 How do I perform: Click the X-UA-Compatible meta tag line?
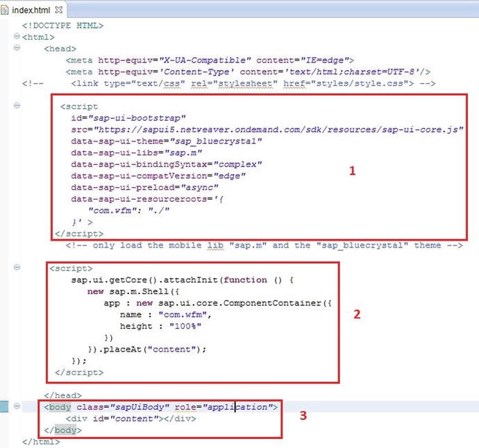[210, 60]
